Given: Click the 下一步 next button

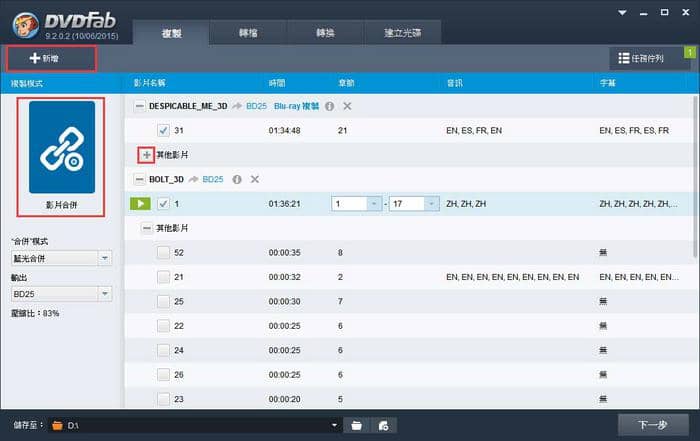Looking at the screenshot, I should [653, 424].
